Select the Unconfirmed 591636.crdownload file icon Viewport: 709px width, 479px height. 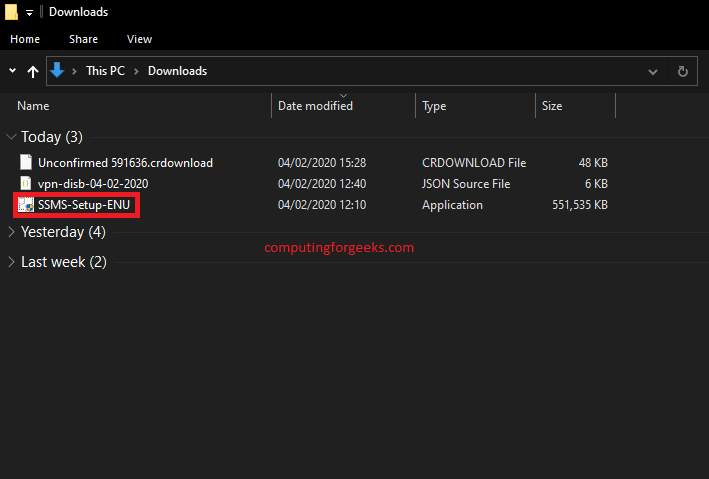click(x=26, y=162)
